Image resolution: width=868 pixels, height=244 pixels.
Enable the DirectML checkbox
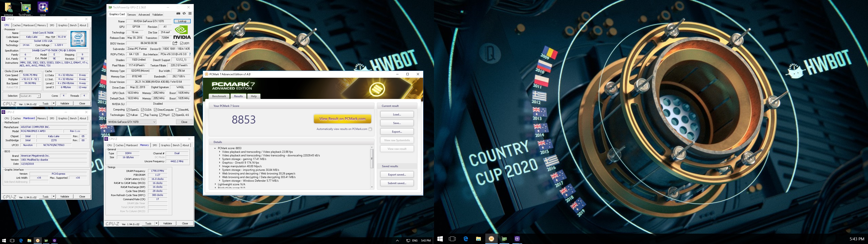pos(177,110)
